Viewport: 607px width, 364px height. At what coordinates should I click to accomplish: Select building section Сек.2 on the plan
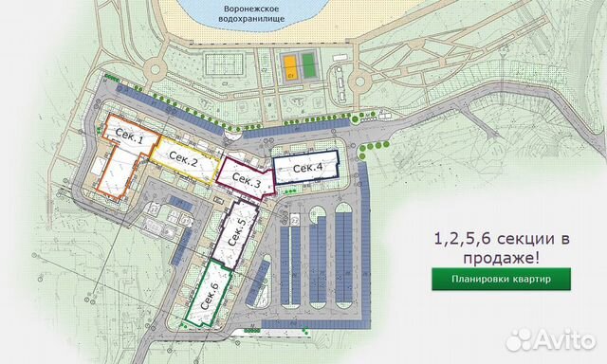click(x=186, y=160)
